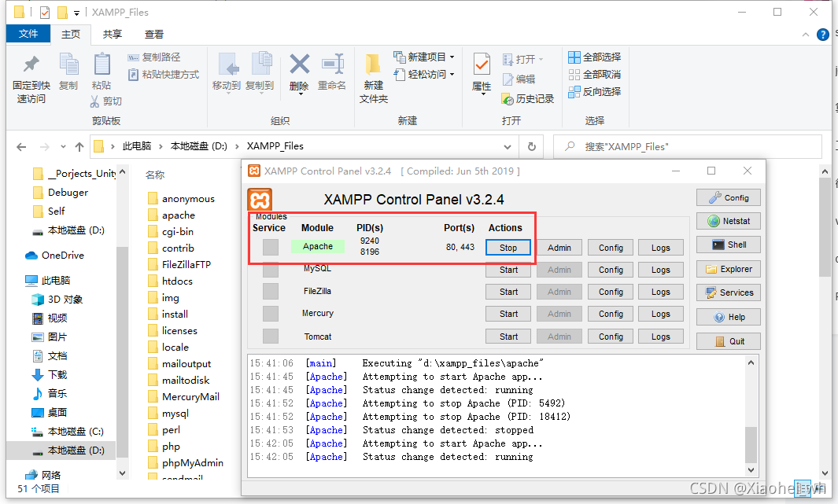Click the New folder (新建文件夹) icon
This screenshot has height=504, width=838.
[372, 64]
